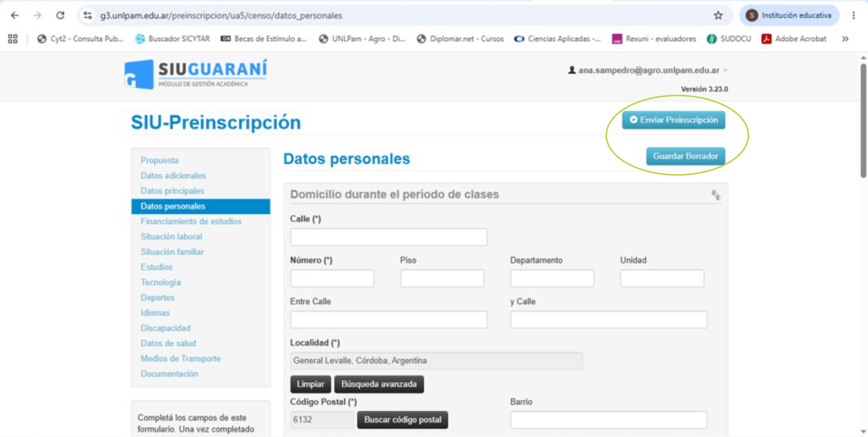
Task: Click the browser Forward arrow
Action: (37, 15)
